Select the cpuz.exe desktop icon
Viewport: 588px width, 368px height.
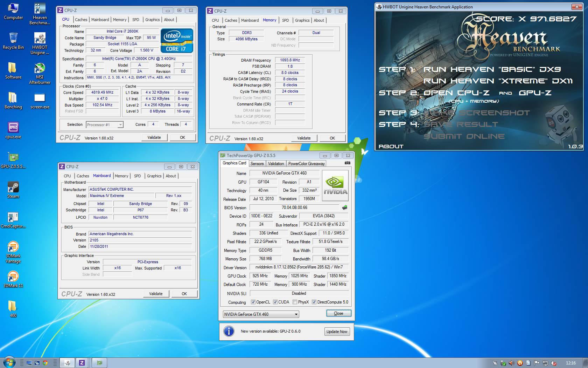click(x=13, y=130)
